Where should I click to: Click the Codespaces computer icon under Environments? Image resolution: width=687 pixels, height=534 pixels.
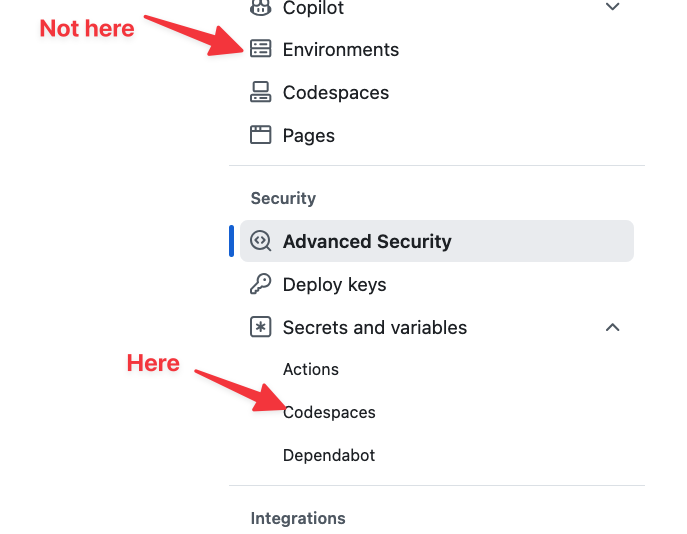(260, 92)
